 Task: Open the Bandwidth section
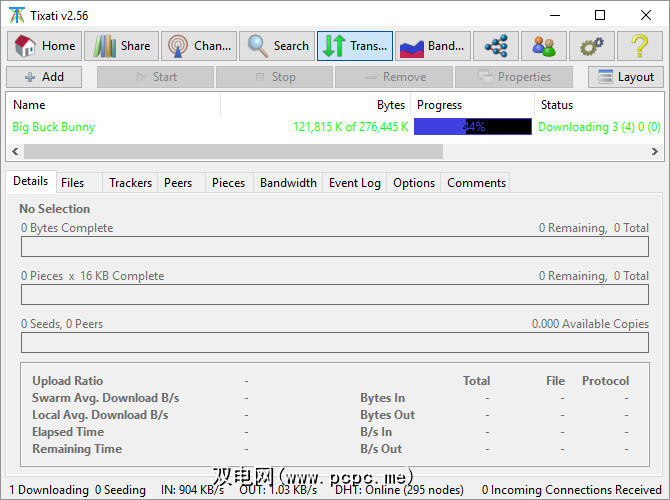tap(433, 46)
